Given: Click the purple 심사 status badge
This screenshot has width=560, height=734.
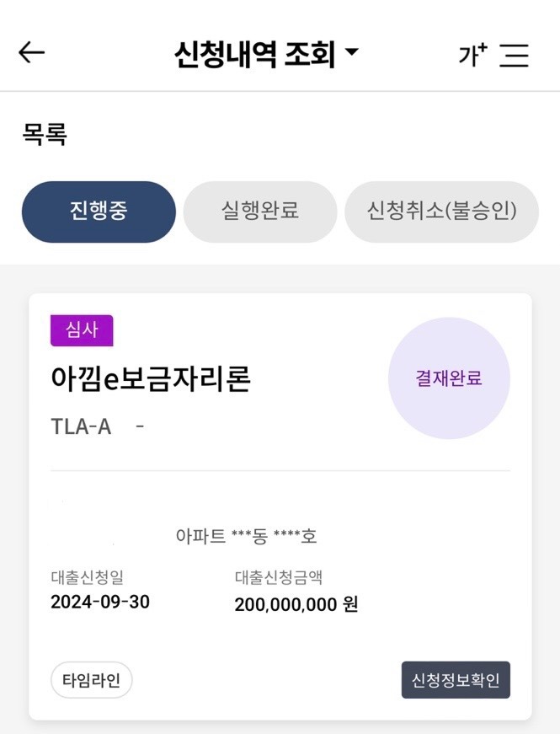Looking at the screenshot, I should tap(81, 330).
